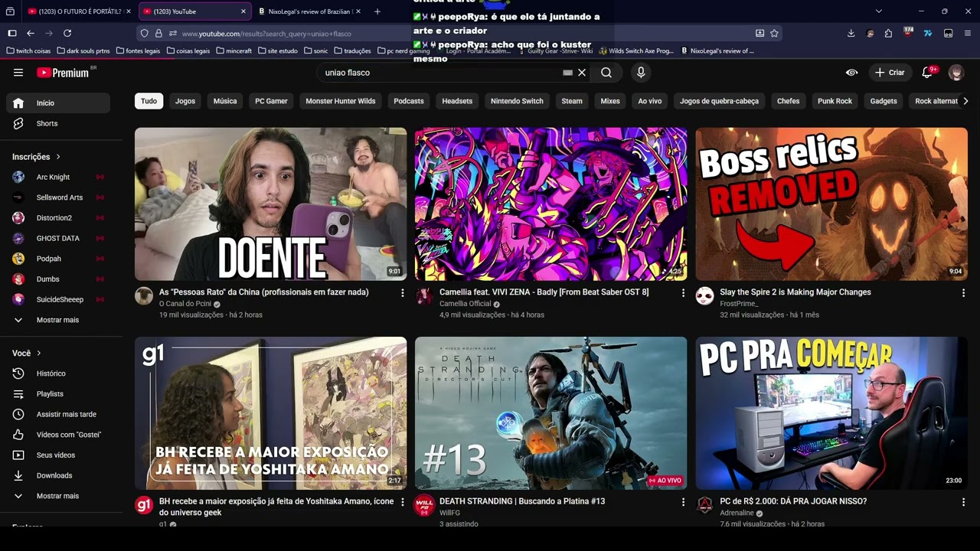The image size is (980, 551).
Task: Open on-screen keyboard icon in search box
Action: [x=567, y=73]
